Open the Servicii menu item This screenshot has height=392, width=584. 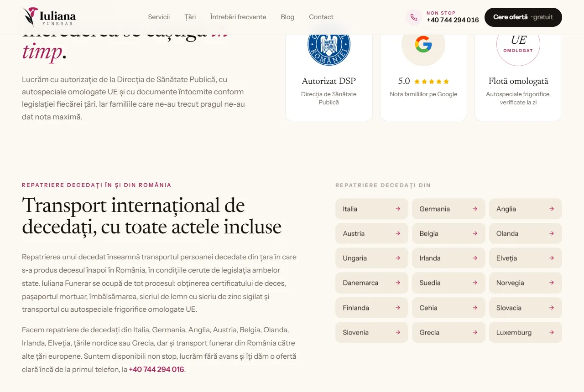159,17
